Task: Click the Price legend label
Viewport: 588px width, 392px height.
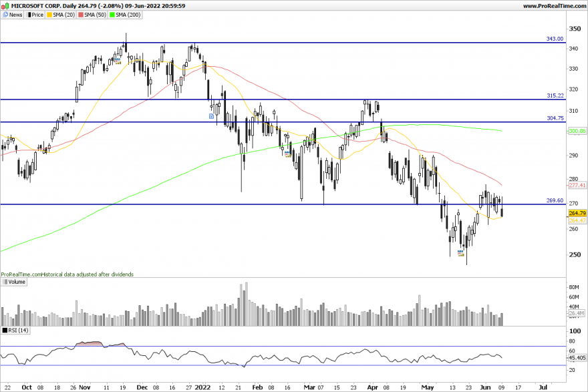Action: (37, 15)
